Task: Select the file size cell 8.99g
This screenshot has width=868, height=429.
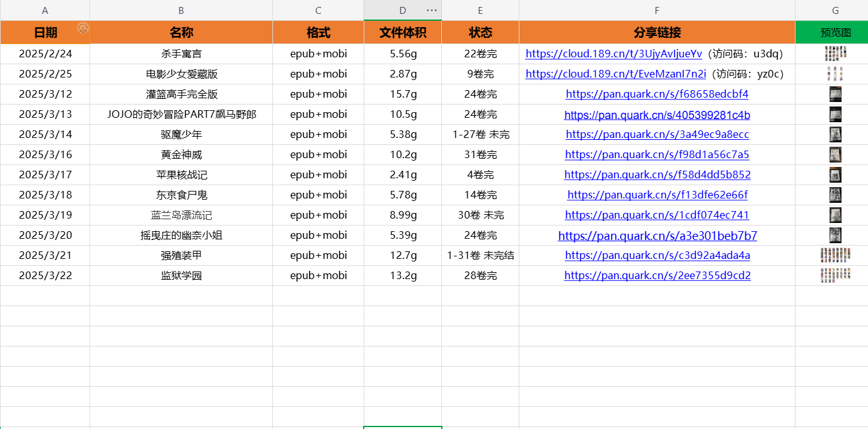Action: (x=403, y=215)
